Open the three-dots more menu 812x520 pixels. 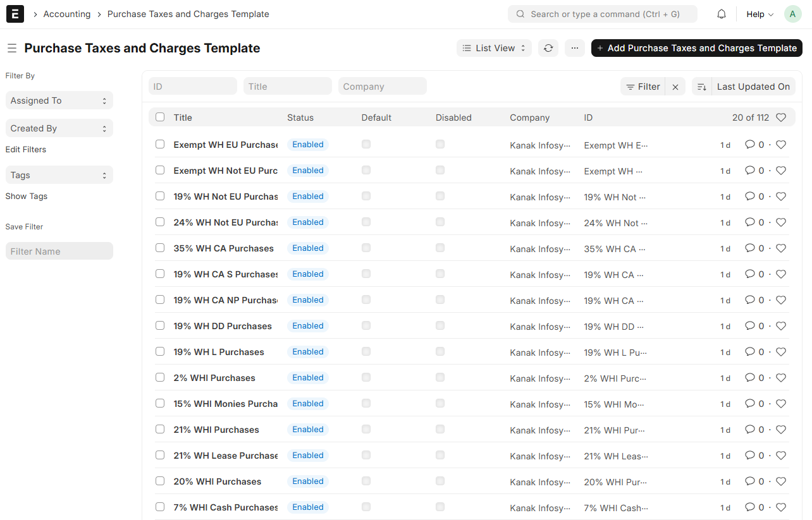coord(575,48)
